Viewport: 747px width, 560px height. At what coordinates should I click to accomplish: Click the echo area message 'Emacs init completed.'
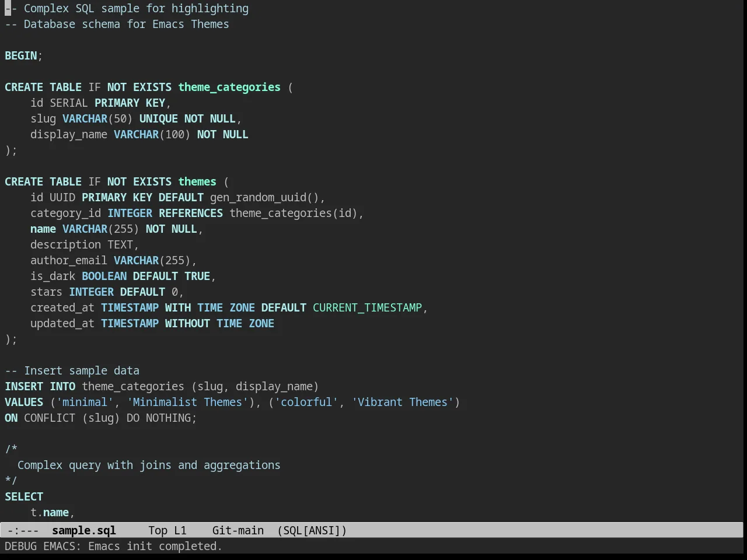click(x=155, y=546)
